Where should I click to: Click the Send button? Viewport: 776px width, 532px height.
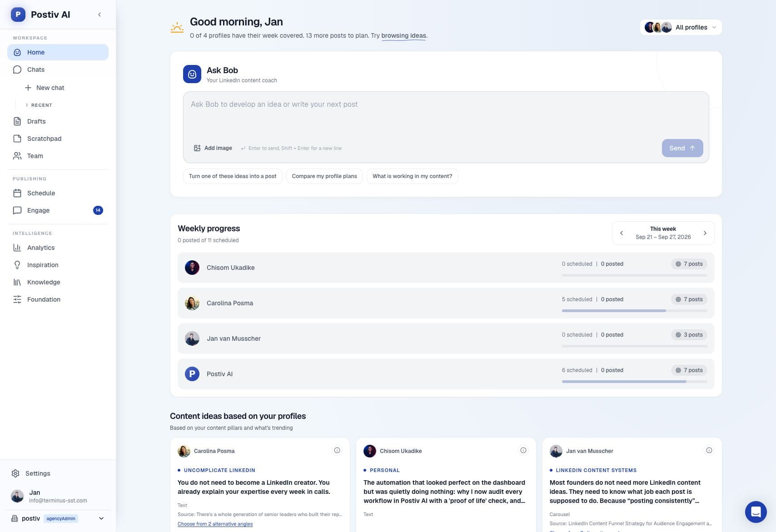click(682, 148)
